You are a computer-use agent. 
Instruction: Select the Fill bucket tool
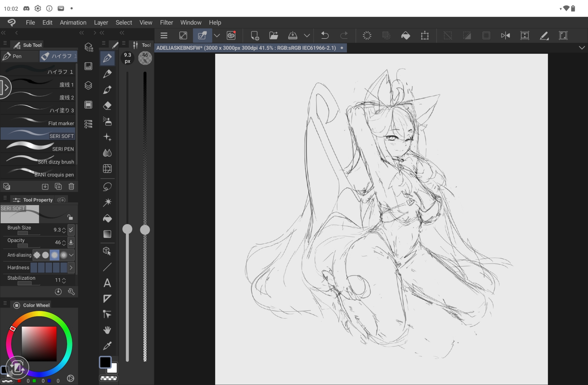coord(107,218)
